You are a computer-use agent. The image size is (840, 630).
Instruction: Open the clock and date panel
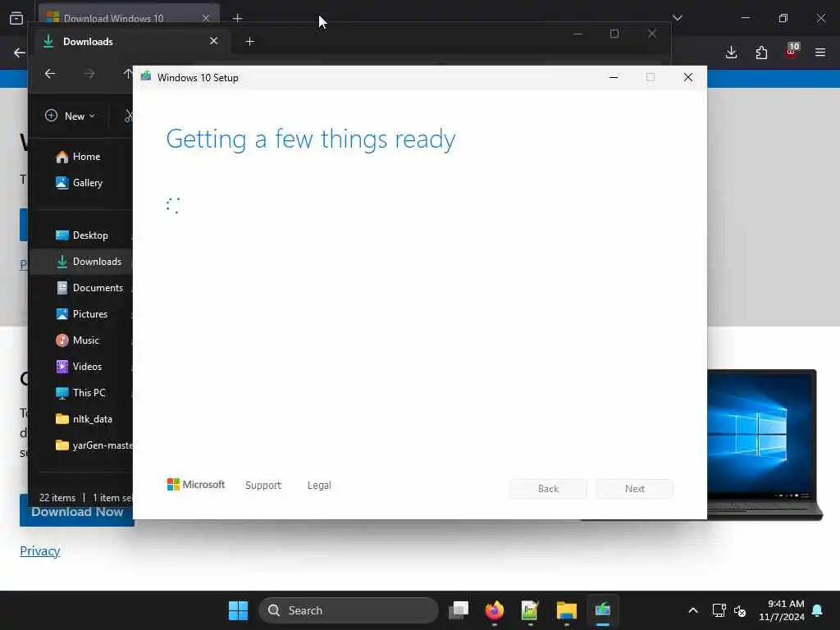pyautogui.click(x=782, y=610)
